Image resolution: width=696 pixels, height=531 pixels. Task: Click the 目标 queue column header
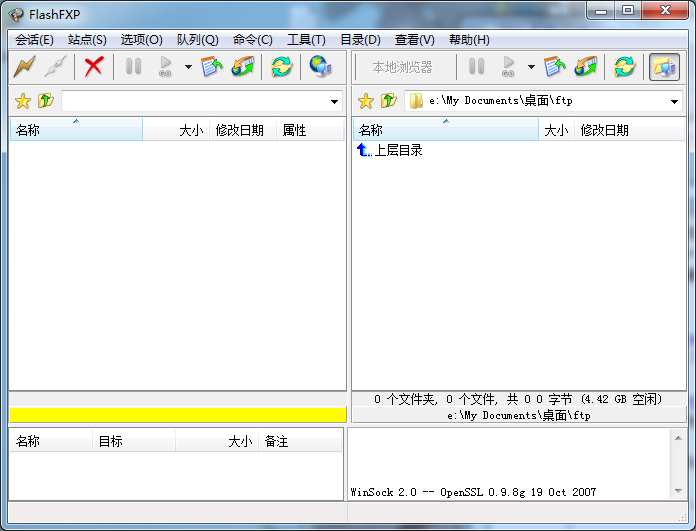(x=110, y=441)
